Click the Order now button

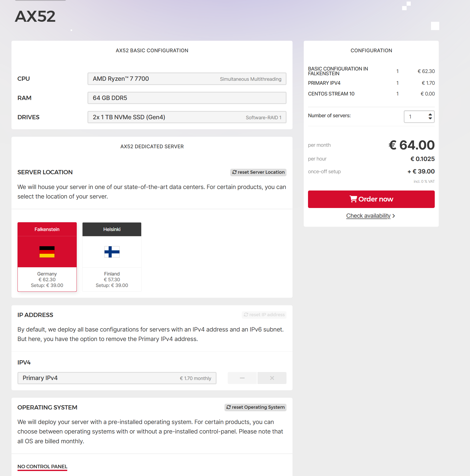[x=371, y=199]
